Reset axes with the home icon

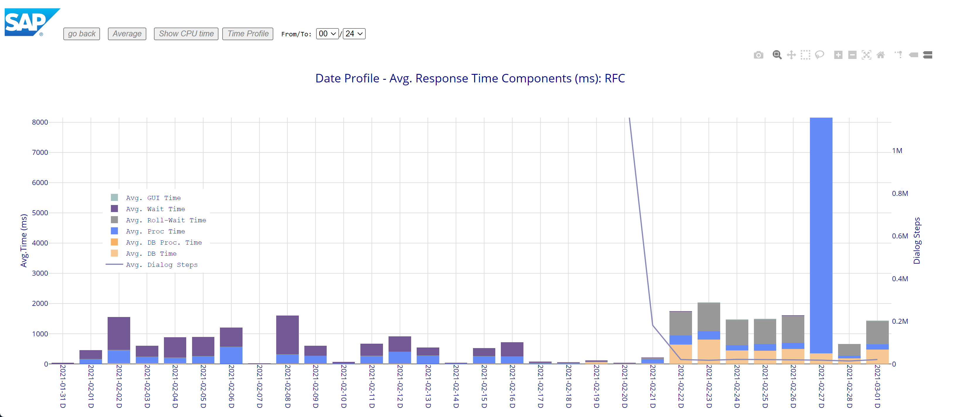880,55
